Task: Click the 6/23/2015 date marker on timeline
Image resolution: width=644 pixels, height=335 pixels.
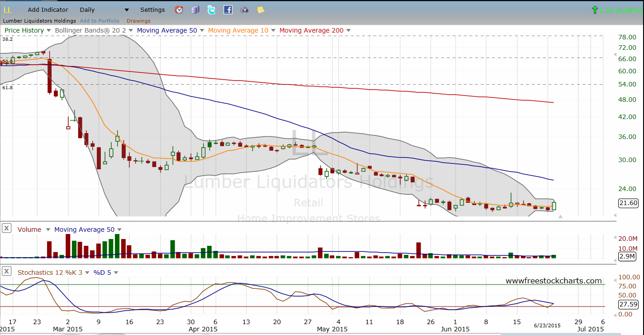Action: pos(547,325)
